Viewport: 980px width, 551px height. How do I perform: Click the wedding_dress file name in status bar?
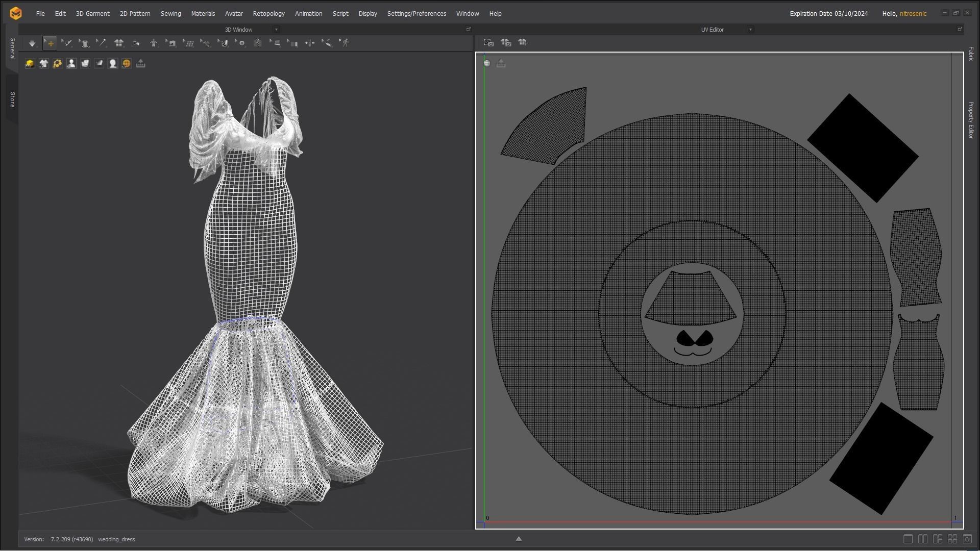(x=116, y=539)
